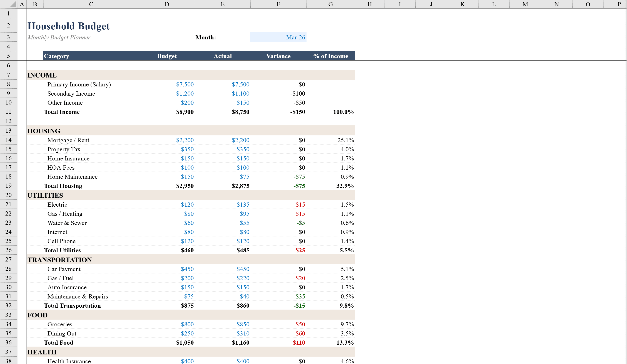Select the Electric actual value $135
Image resolution: width=627 pixels, height=364 pixels.
point(243,204)
